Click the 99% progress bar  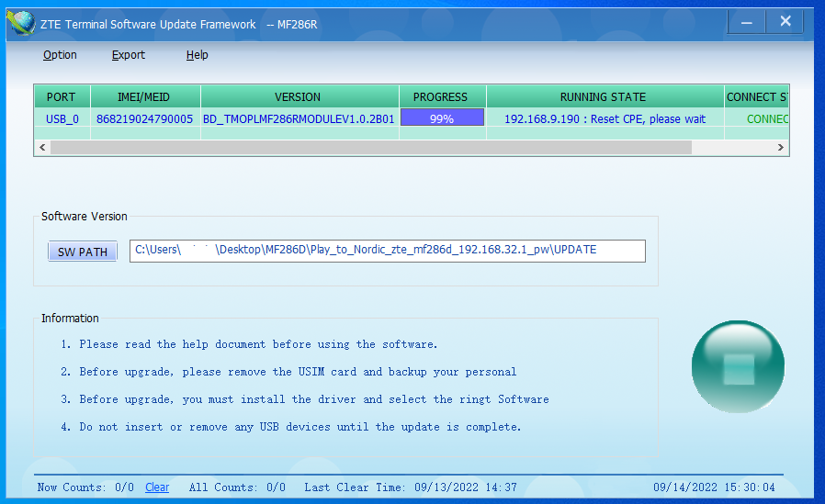point(442,118)
